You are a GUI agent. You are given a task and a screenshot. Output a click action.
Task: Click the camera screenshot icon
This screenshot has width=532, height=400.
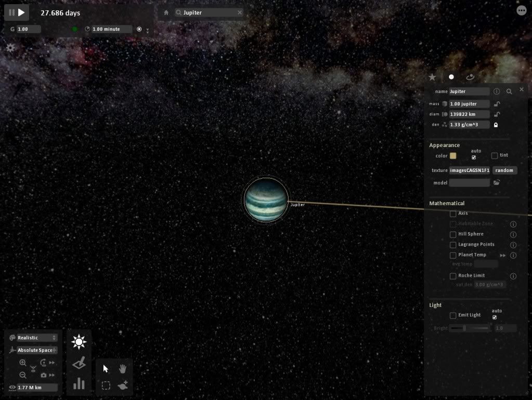click(44, 375)
